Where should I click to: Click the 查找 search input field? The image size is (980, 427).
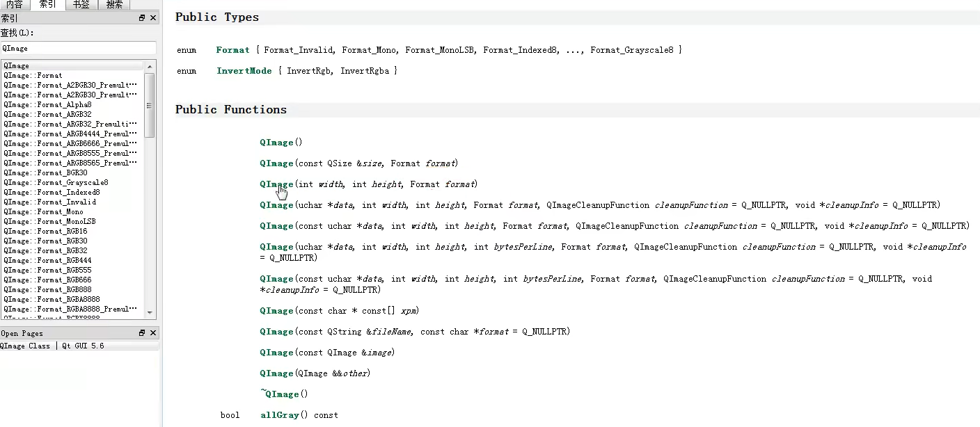[79, 48]
